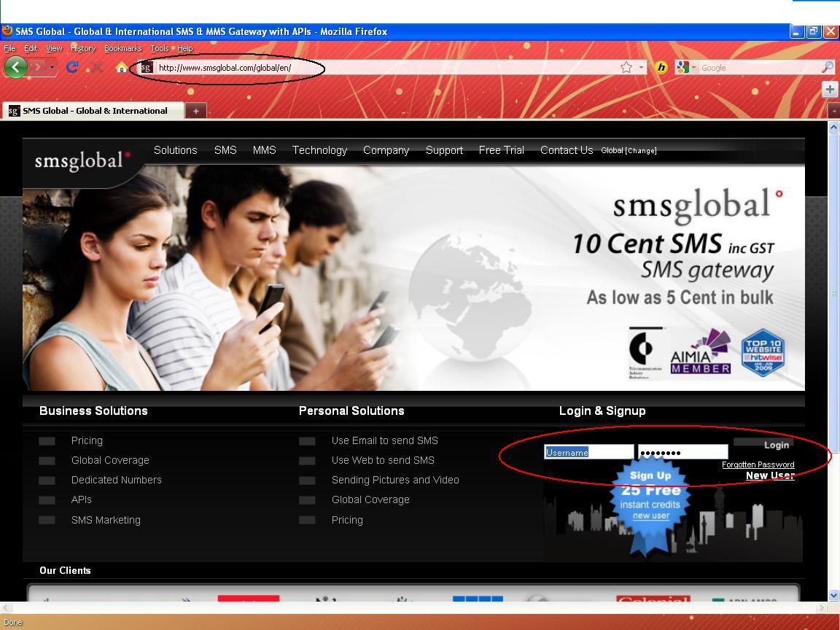Open the Edit menu
840x630 pixels.
31,48
